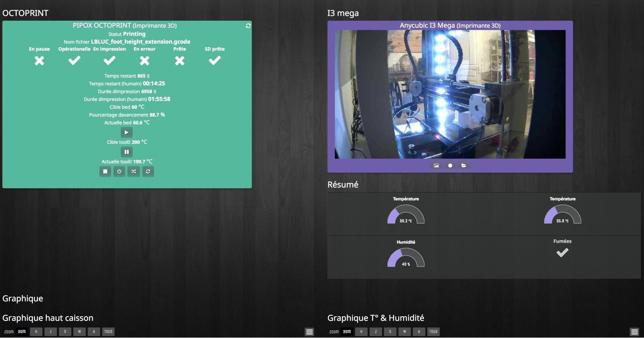
Task: Click the Anycubic I3 Mega tile title
Action: [450, 25]
